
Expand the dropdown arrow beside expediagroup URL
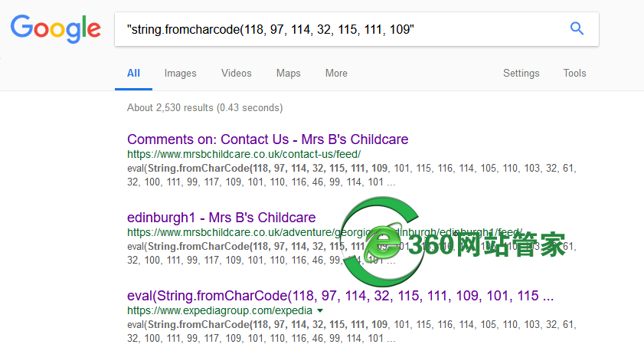coord(320,310)
